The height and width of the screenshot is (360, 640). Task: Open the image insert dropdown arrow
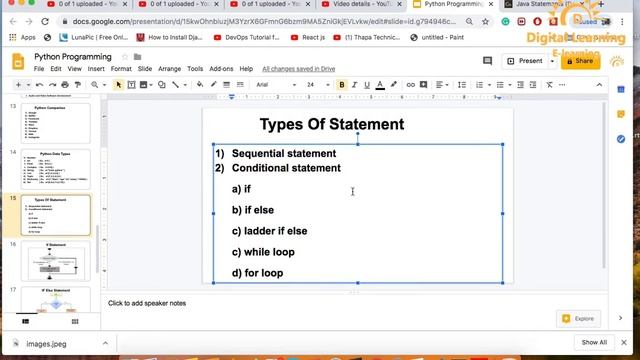[x=151, y=85]
